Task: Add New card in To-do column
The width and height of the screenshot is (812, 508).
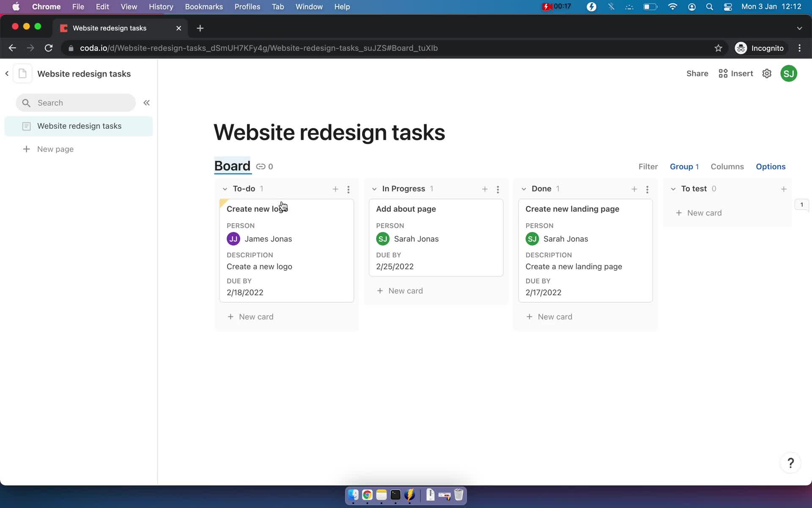Action: coord(251,317)
